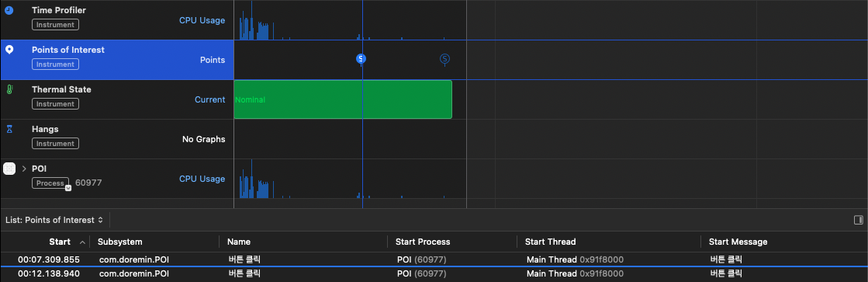Open Points of Interest Points graph selector
Image resolution: width=868 pixels, height=282 pixels.
click(x=213, y=60)
